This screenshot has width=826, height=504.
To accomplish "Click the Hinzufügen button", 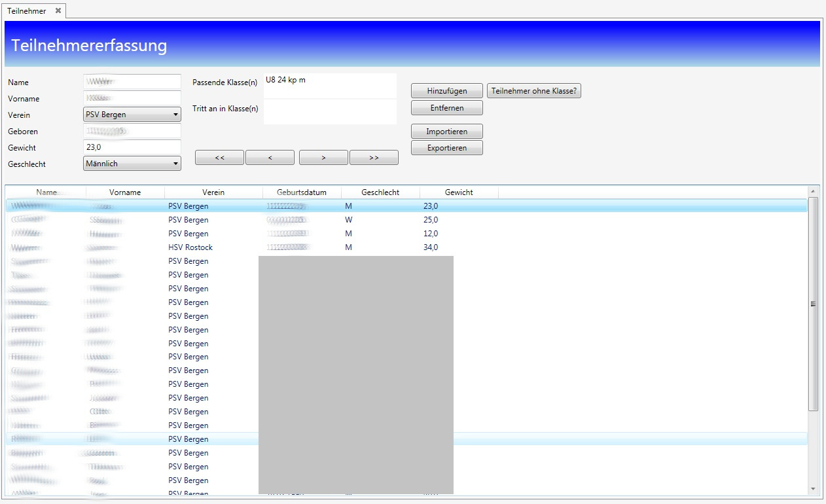I will [446, 91].
